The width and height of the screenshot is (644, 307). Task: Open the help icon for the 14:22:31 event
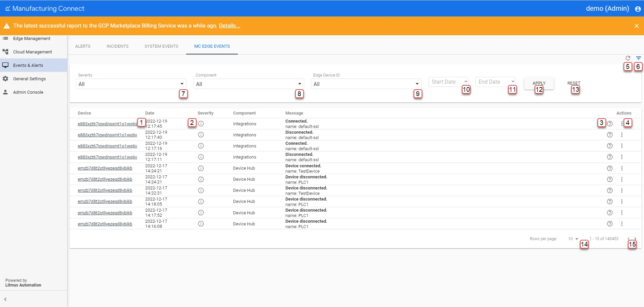[x=610, y=190]
